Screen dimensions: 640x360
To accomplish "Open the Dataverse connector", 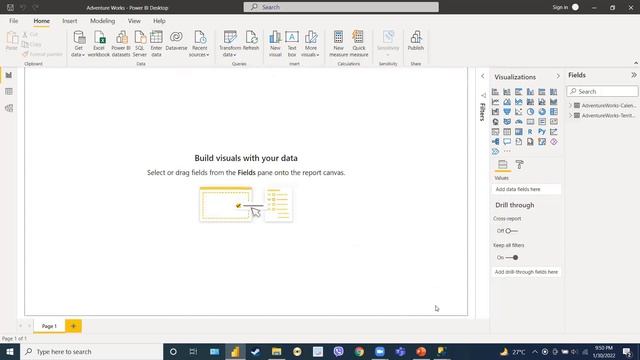I will 176,41.
